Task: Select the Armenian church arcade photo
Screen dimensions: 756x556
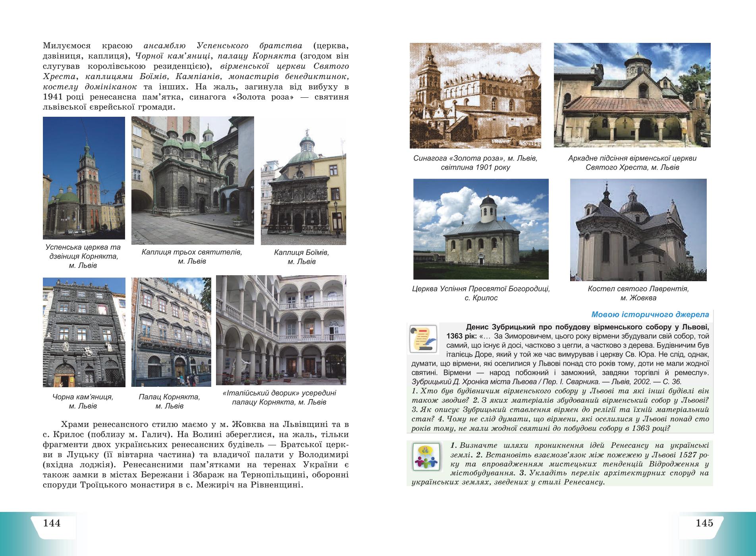Action: [x=632, y=95]
